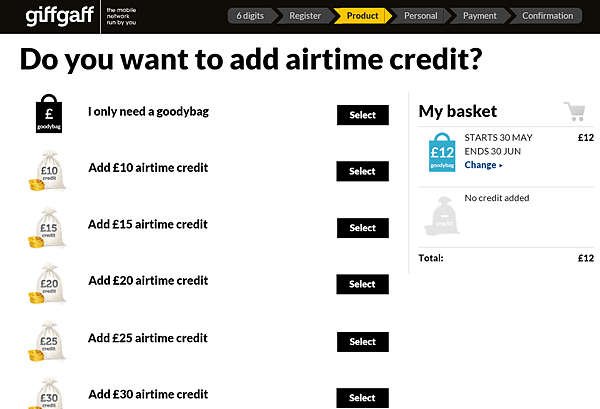Click the £15 credit money bag icon
This screenshot has height=409, width=600.
(47, 228)
